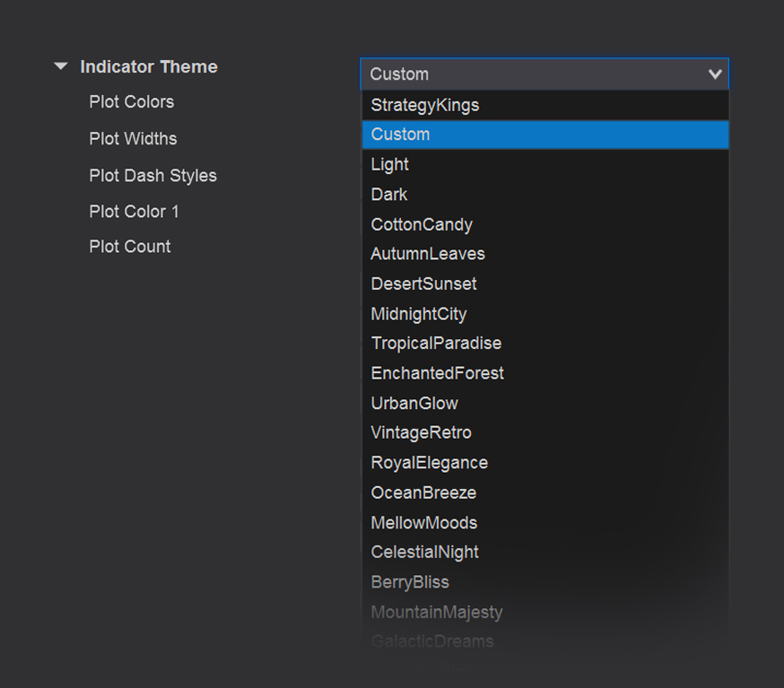Open the Indicator Theme combo box arrow

pyautogui.click(x=714, y=74)
